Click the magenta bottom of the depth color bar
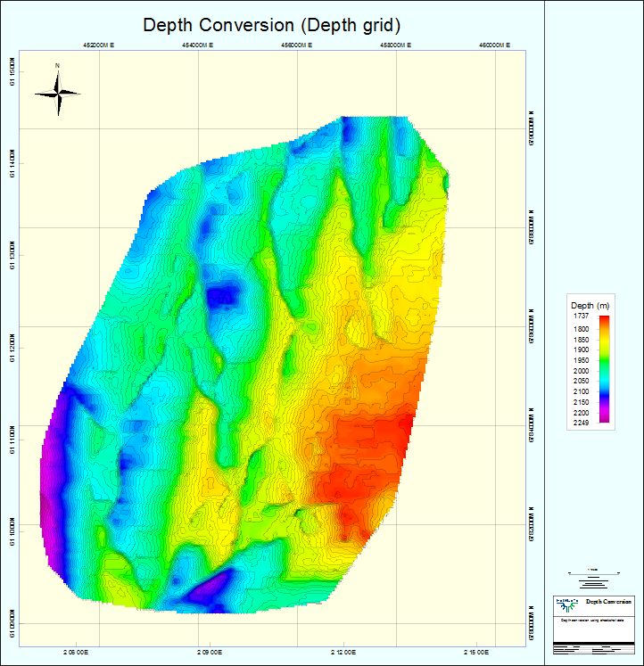 click(604, 418)
